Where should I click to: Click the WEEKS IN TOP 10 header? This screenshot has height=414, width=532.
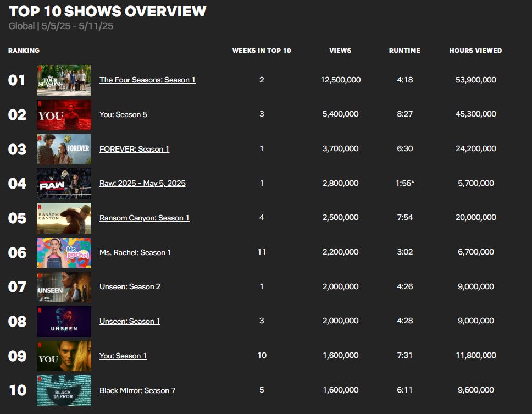point(262,51)
